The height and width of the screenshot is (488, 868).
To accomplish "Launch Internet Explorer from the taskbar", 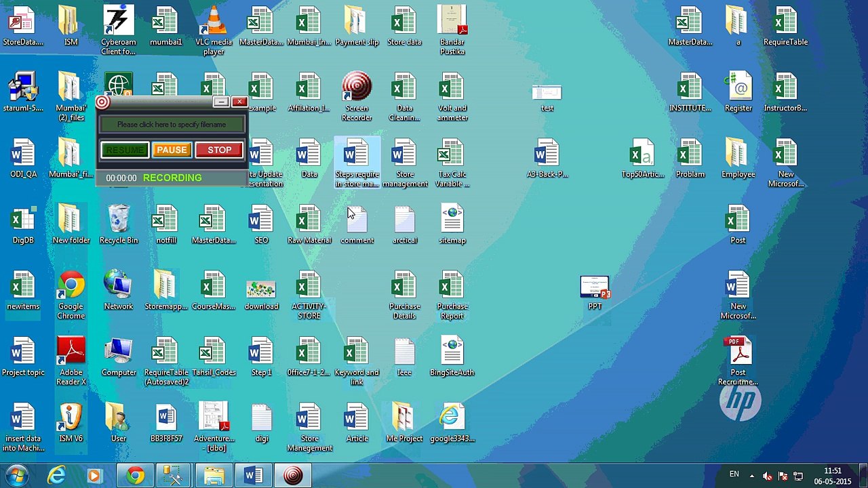I will click(56, 476).
